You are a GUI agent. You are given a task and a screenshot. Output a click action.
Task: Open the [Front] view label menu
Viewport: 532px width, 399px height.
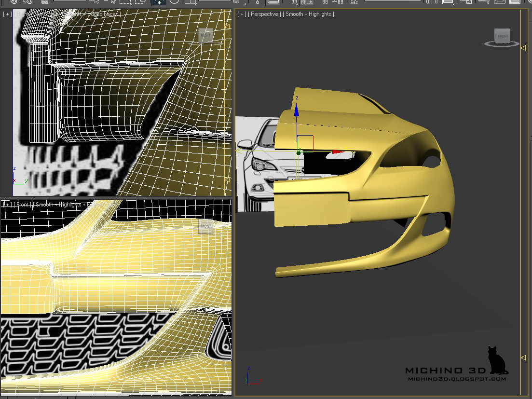point(23,205)
